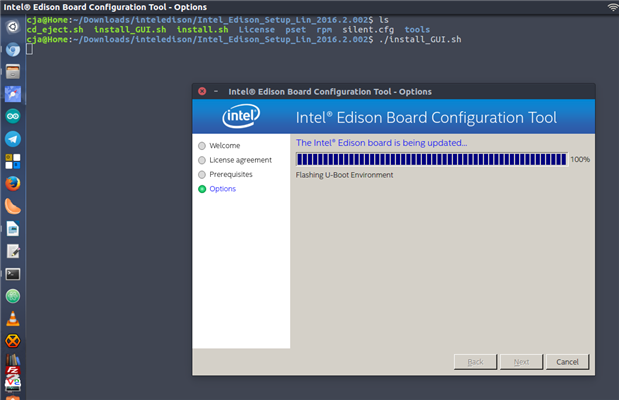This screenshot has width=619, height=400.
Task: Open Arduino IDE from the launcher
Action: [x=13, y=117]
